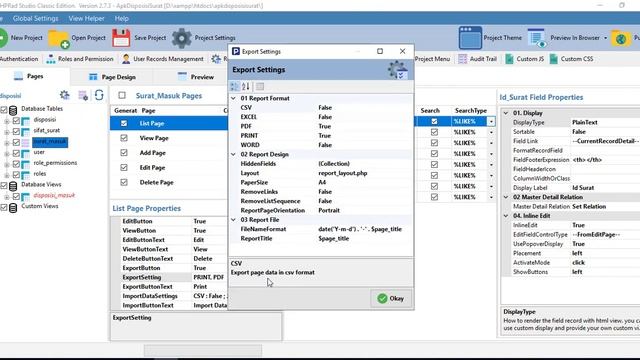
Task: Open User Records Management icon
Action: [126, 59]
